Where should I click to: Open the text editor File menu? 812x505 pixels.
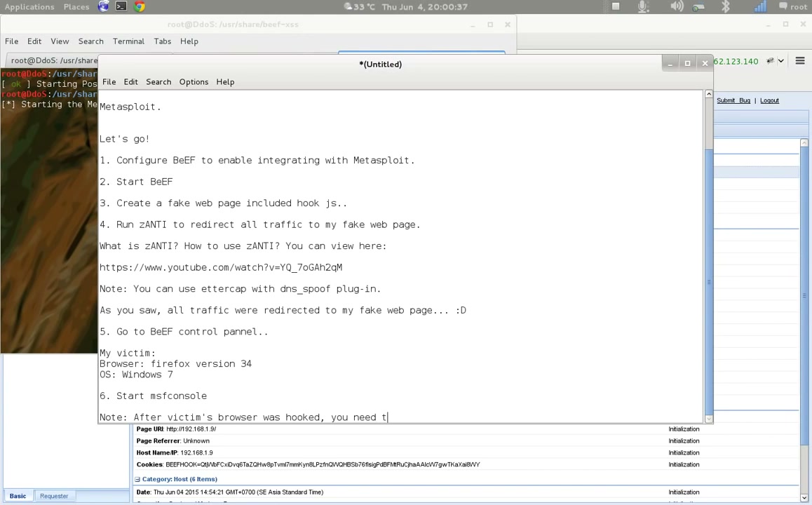(x=109, y=82)
